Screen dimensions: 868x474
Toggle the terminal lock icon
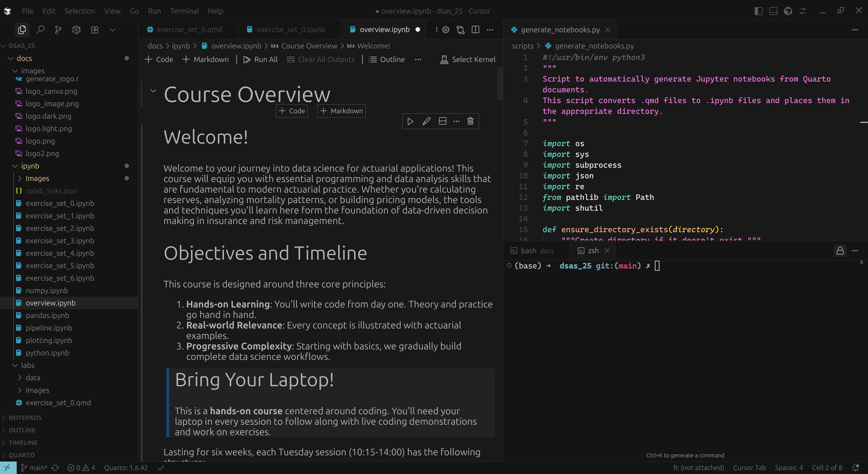coord(840,251)
